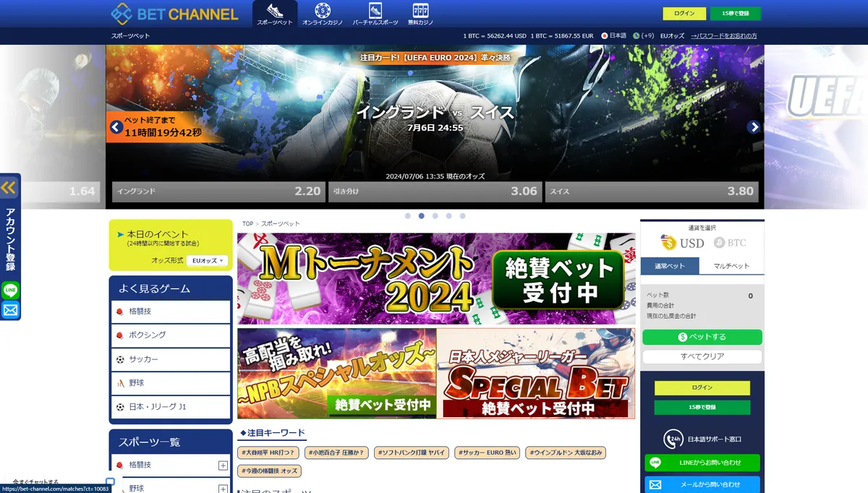The height and width of the screenshot is (493, 868).
Task: Go to previous banner slide arrow
Action: (x=116, y=127)
